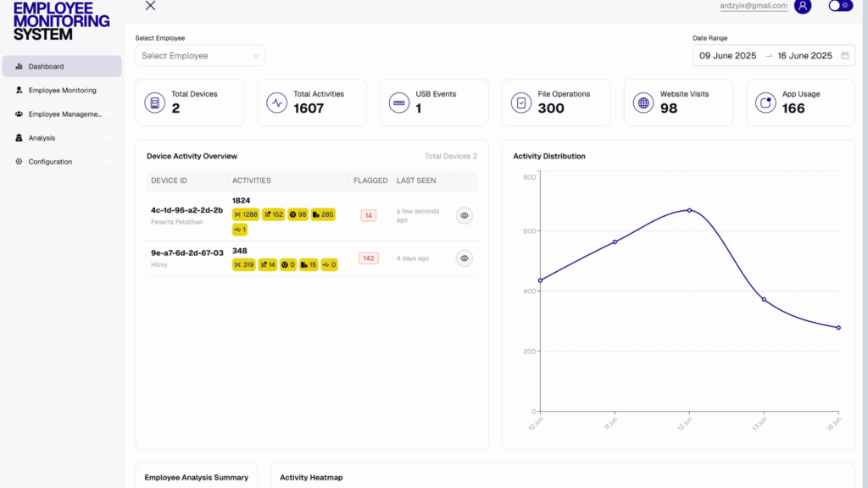
Task: Click the Website Visits globe icon
Action: 643,103
